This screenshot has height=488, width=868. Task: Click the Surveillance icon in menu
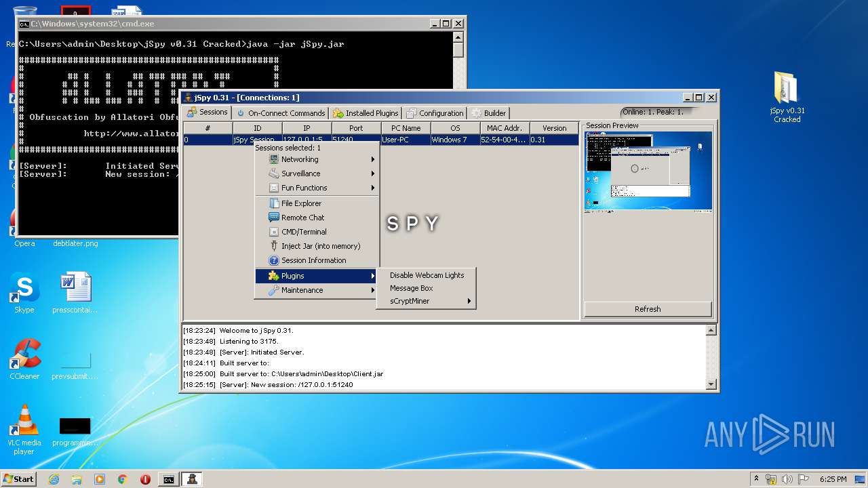[x=274, y=174]
